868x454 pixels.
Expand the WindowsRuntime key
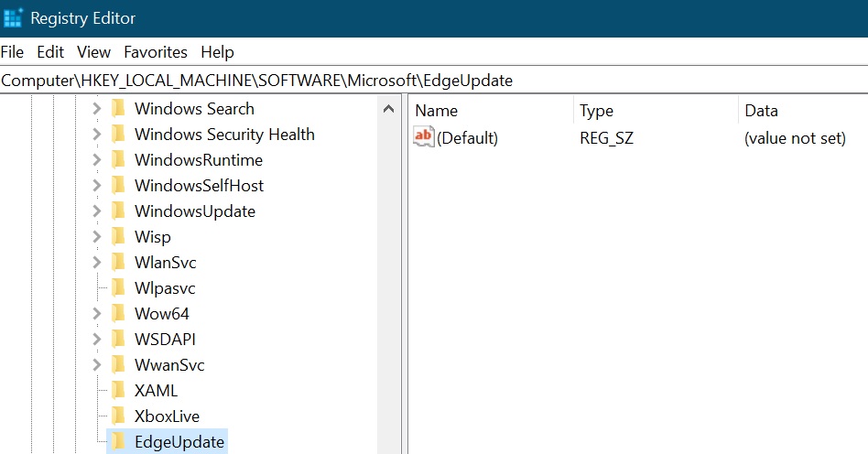97,160
